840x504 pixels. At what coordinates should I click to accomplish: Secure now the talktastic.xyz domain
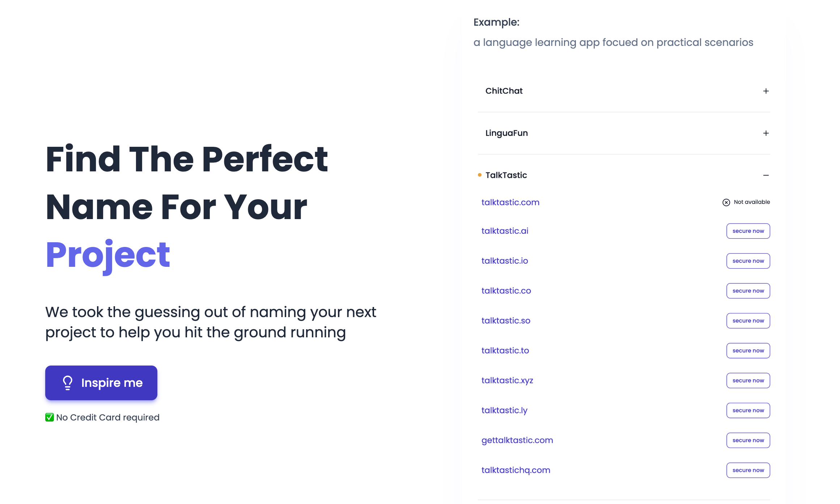pyautogui.click(x=748, y=380)
